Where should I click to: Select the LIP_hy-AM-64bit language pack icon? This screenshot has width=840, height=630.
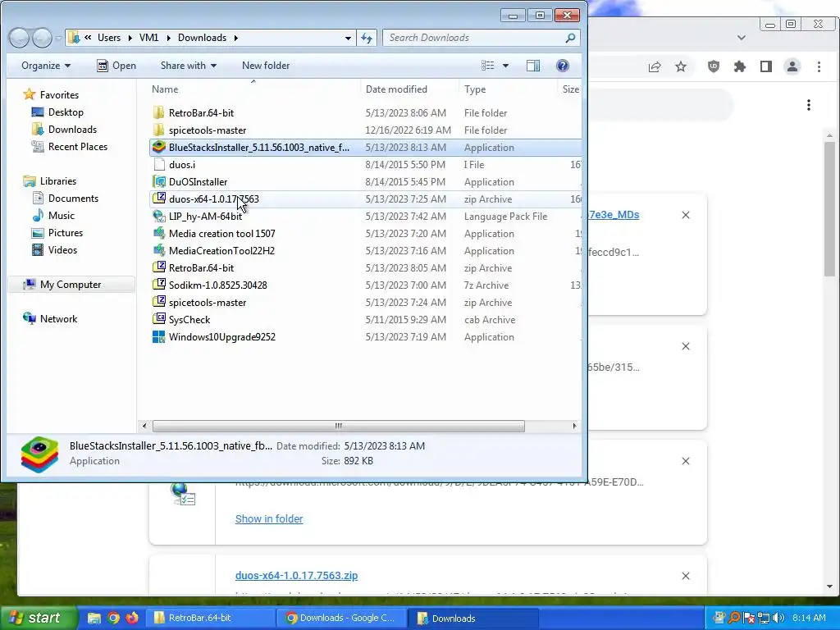pyautogui.click(x=158, y=217)
